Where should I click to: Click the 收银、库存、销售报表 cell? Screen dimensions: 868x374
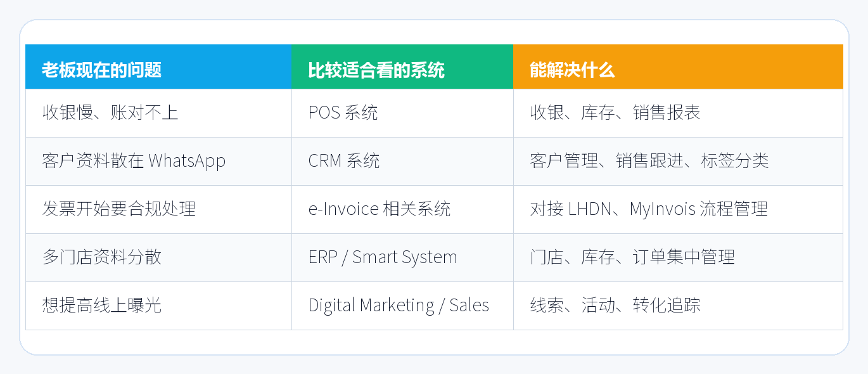tap(678, 113)
